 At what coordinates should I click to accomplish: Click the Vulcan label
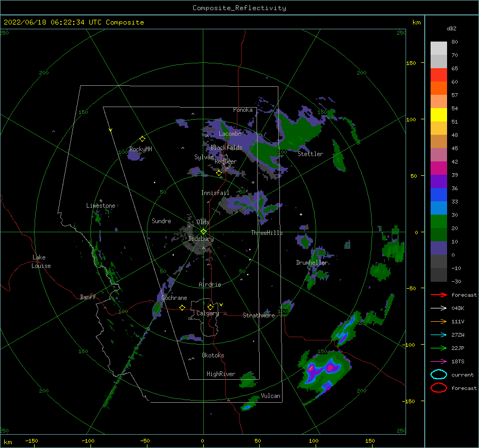click(271, 396)
